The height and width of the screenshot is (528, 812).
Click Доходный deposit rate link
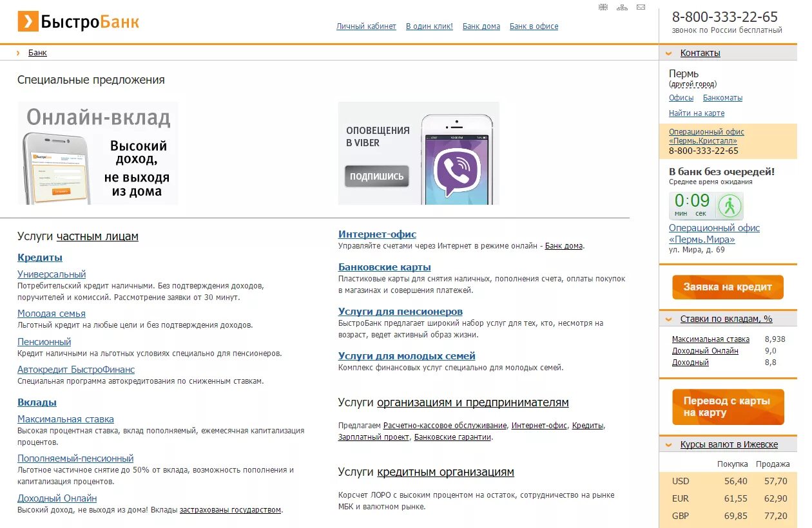click(690, 363)
